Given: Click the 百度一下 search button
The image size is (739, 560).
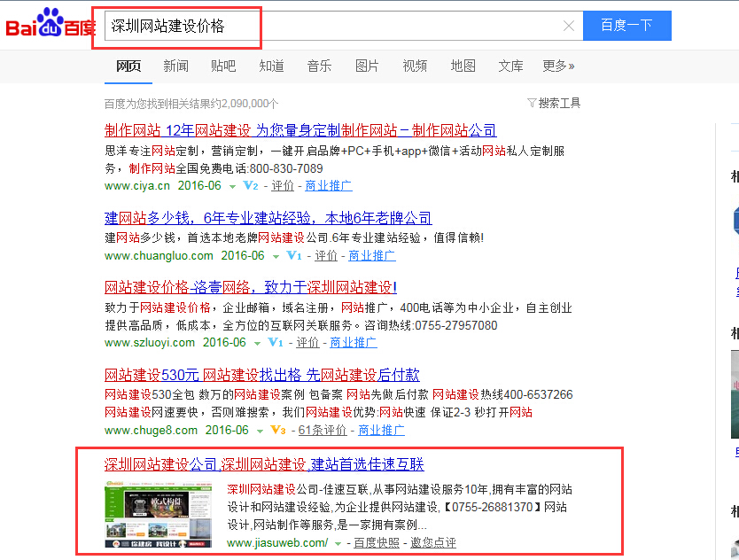Looking at the screenshot, I should click(626, 26).
